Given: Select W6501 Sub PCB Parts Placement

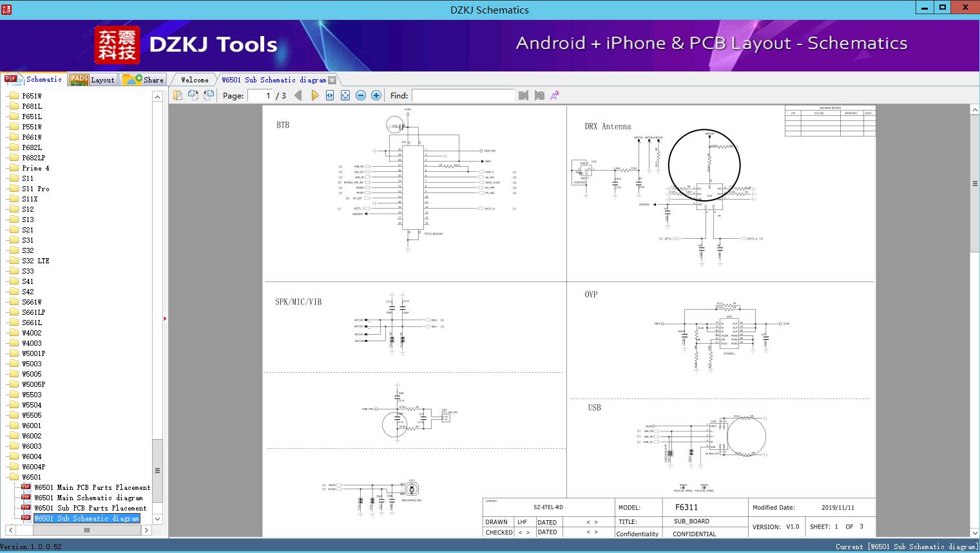Looking at the screenshot, I should (90, 508).
